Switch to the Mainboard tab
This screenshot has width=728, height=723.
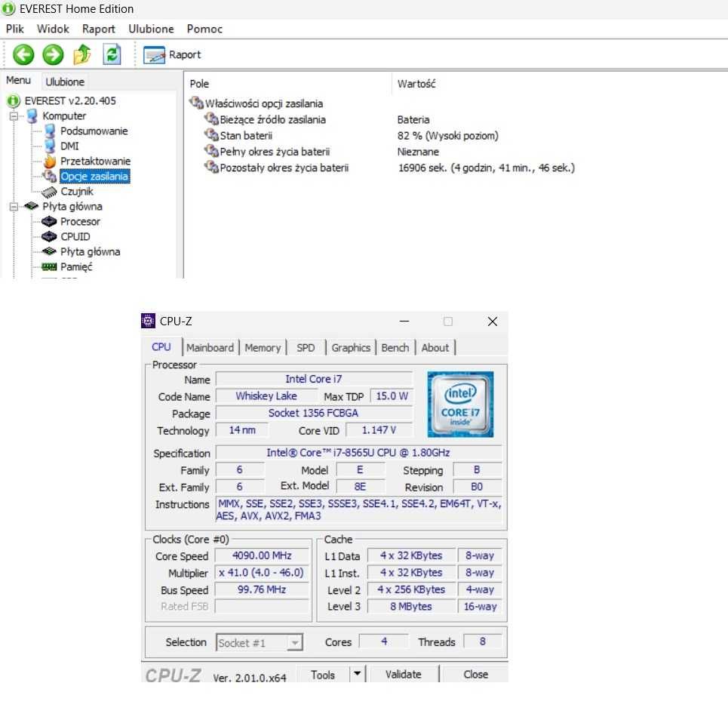pyautogui.click(x=210, y=348)
